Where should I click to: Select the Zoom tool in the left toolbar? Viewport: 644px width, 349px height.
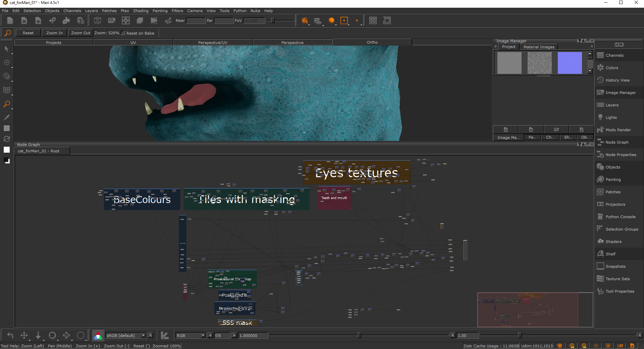pyautogui.click(x=6, y=104)
